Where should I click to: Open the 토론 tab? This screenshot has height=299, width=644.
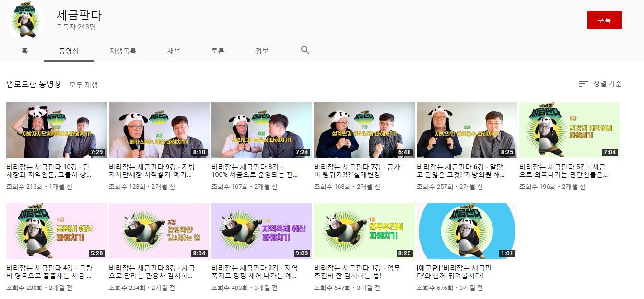point(218,51)
